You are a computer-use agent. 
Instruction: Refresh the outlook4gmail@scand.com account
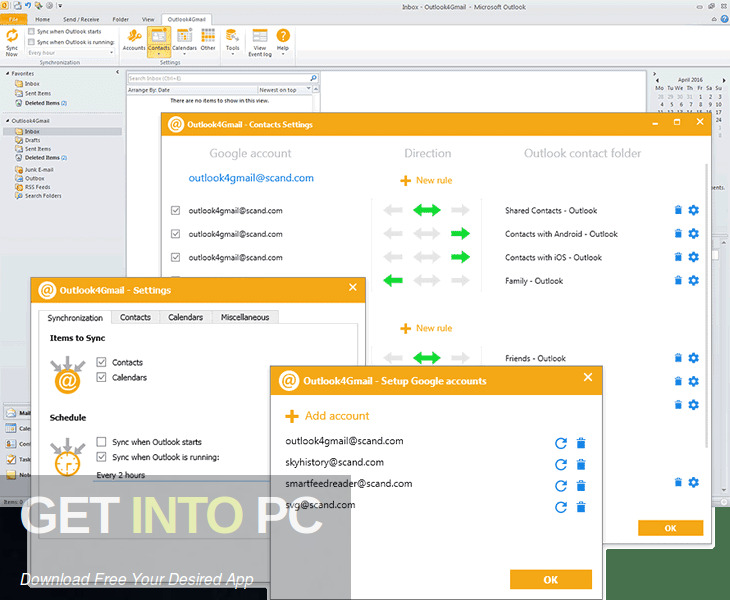point(561,443)
